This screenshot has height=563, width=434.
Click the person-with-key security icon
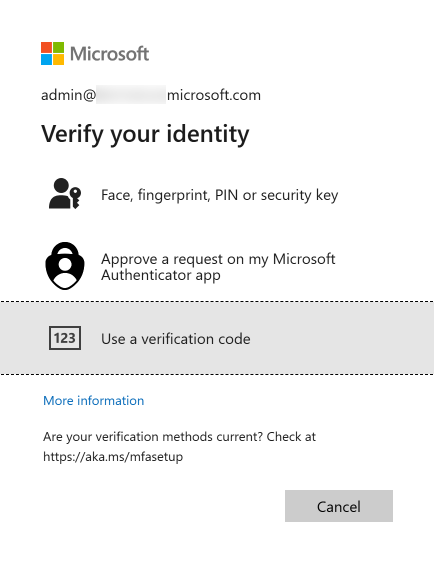coord(65,194)
